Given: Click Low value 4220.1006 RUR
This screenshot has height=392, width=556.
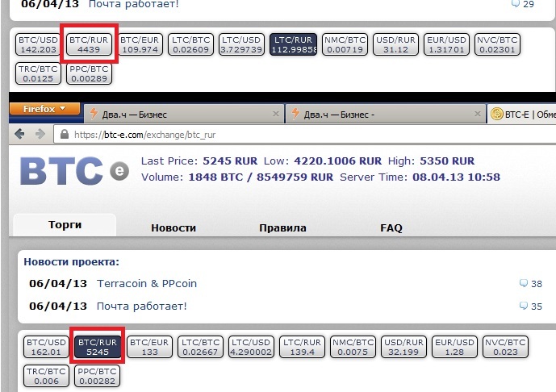Looking at the screenshot, I should pos(337,161).
